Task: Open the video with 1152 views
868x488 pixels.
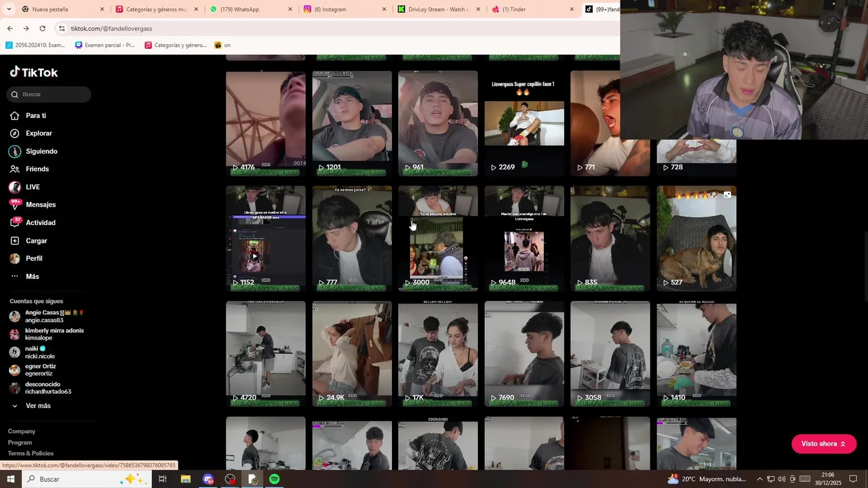Action: pos(266,239)
